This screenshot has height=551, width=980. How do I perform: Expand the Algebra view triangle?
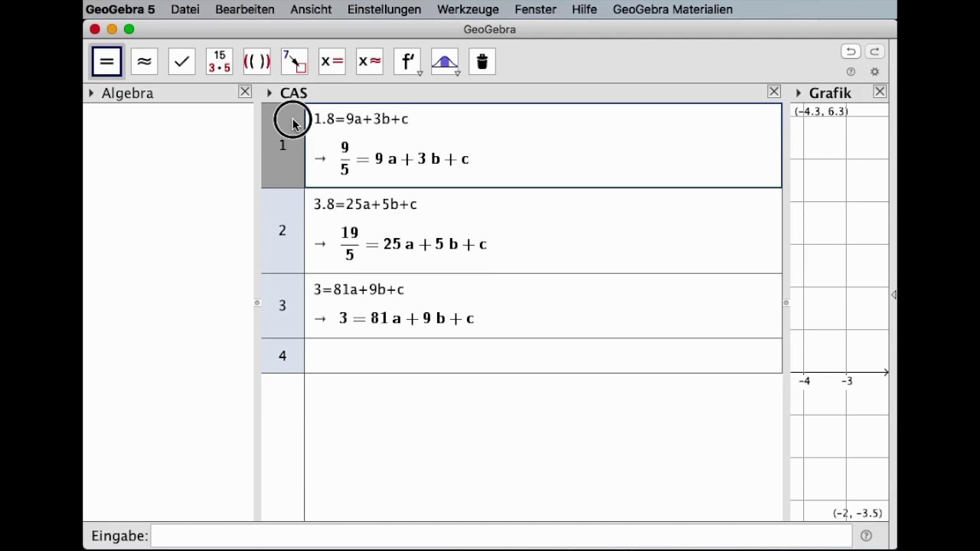91,93
